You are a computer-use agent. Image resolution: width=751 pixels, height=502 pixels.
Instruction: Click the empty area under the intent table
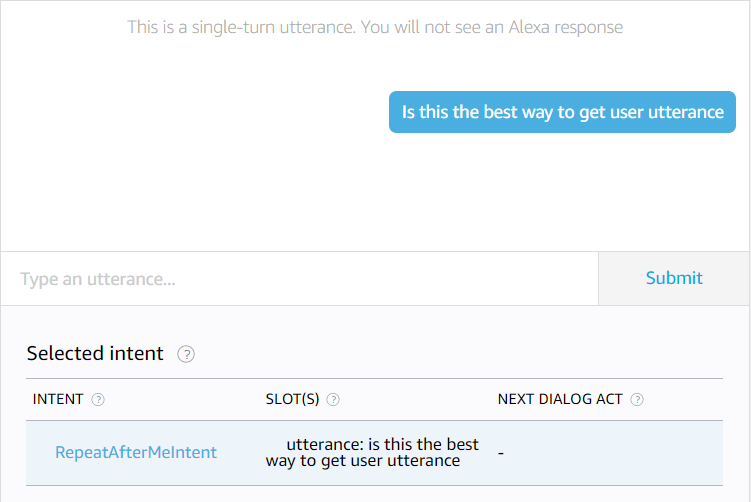coord(375,494)
